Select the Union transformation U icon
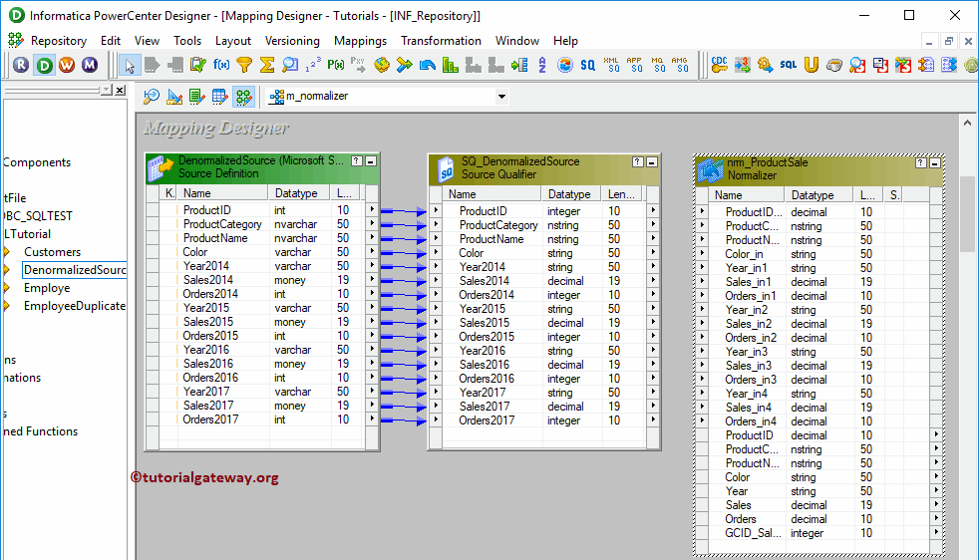 (x=812, y=65)
